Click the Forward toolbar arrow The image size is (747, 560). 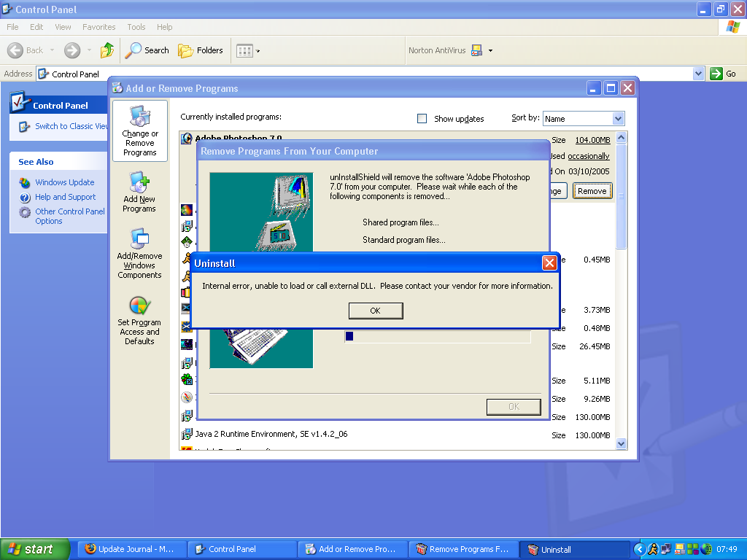[x=72, y=50]
